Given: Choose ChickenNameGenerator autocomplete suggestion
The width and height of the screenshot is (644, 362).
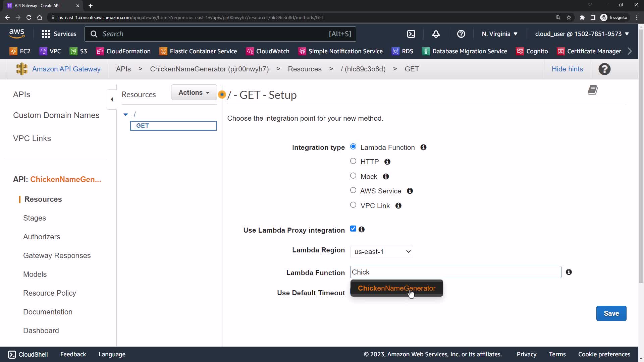Looking at the screenshot, I should coord(396,288).
